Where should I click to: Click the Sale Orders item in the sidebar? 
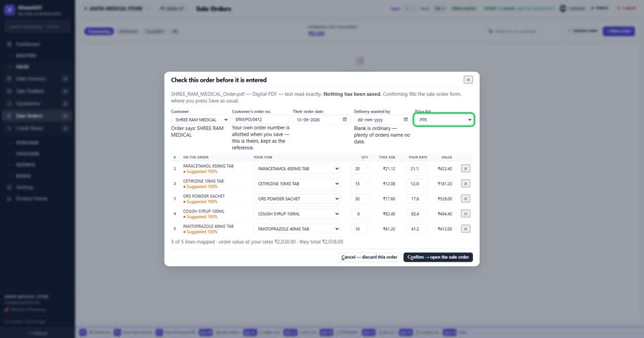(37, 116)
